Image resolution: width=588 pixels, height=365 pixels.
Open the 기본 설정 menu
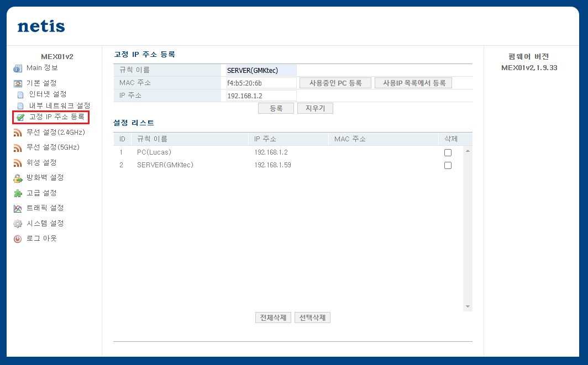41,83
